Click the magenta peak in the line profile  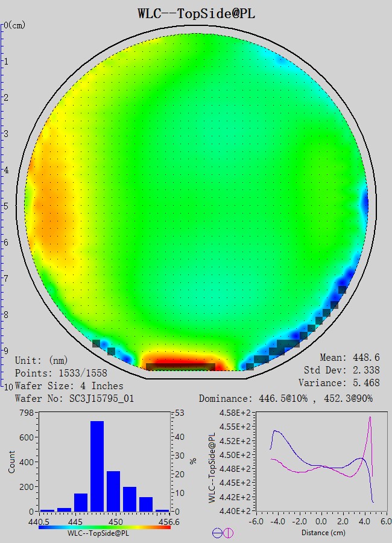click(370, 419)
